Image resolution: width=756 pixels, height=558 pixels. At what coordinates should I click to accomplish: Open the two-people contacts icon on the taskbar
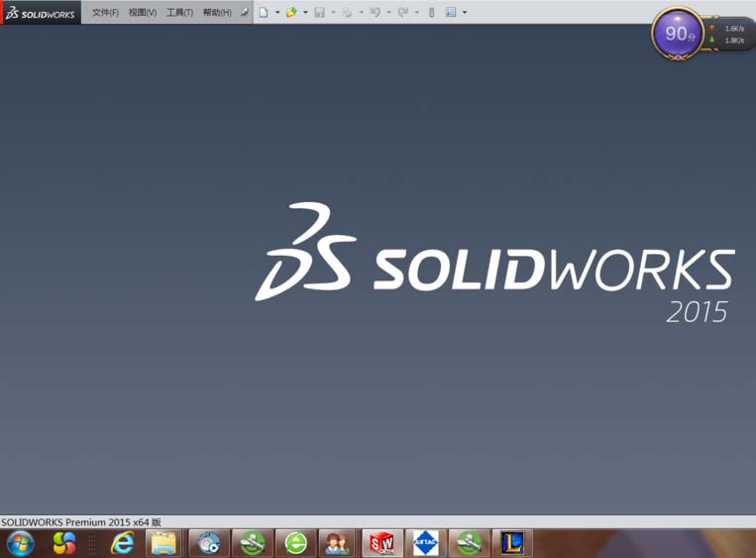pyautogui.click(x=337, y=543)
